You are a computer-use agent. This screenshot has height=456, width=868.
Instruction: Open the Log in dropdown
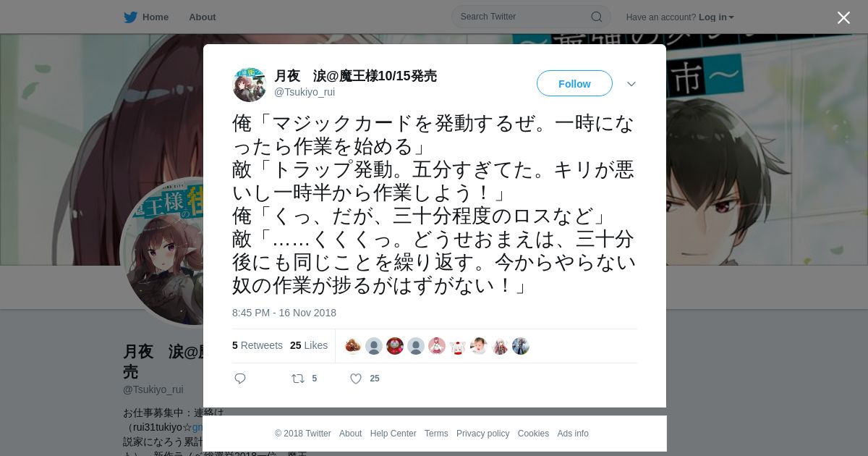coord(716,17)
